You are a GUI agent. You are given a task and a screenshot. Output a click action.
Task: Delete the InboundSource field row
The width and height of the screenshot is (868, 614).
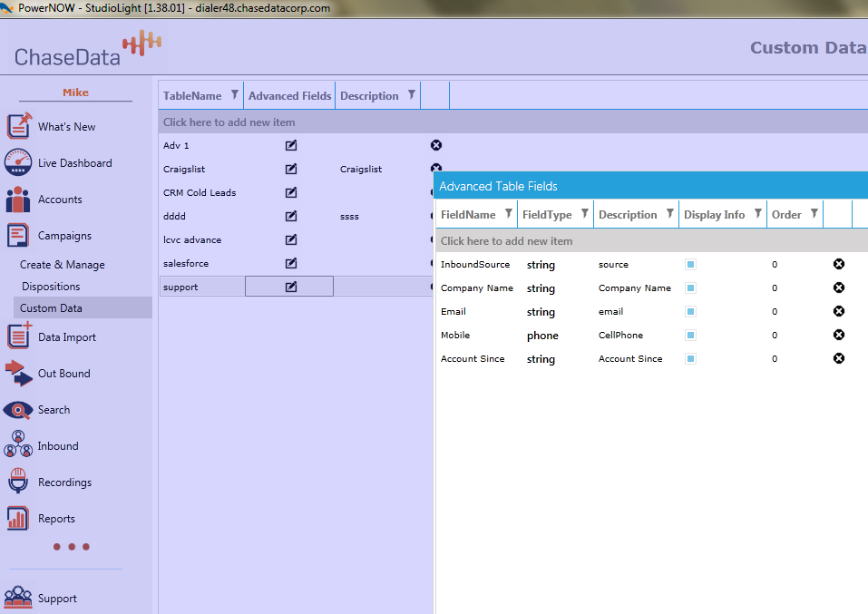[839, 264]
